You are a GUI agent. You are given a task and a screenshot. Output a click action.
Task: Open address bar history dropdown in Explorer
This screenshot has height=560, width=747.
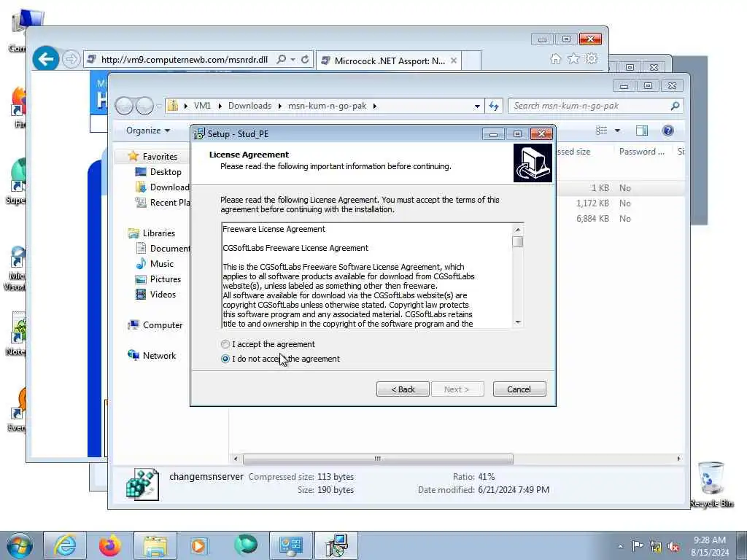477,106
